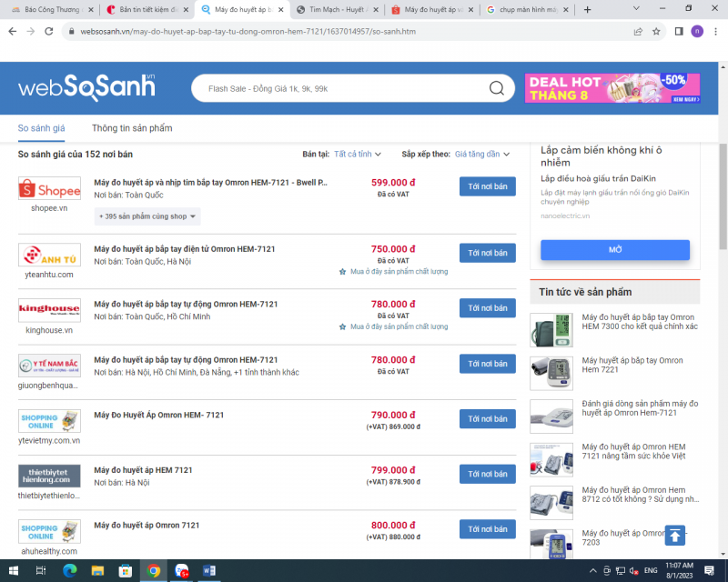Open a new browser tab
The height and width of the screenshot is (582, 728).
click(x=587, y=10)
